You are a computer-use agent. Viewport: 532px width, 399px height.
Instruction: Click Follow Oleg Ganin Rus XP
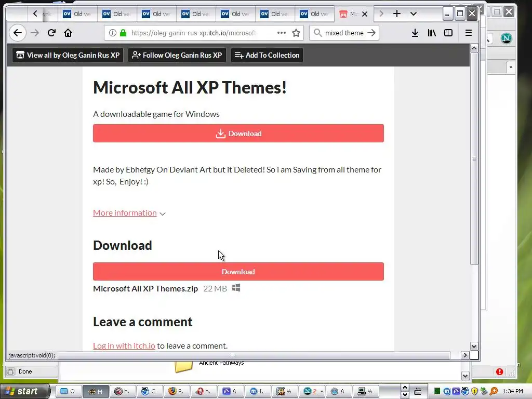tap(177, 55)
